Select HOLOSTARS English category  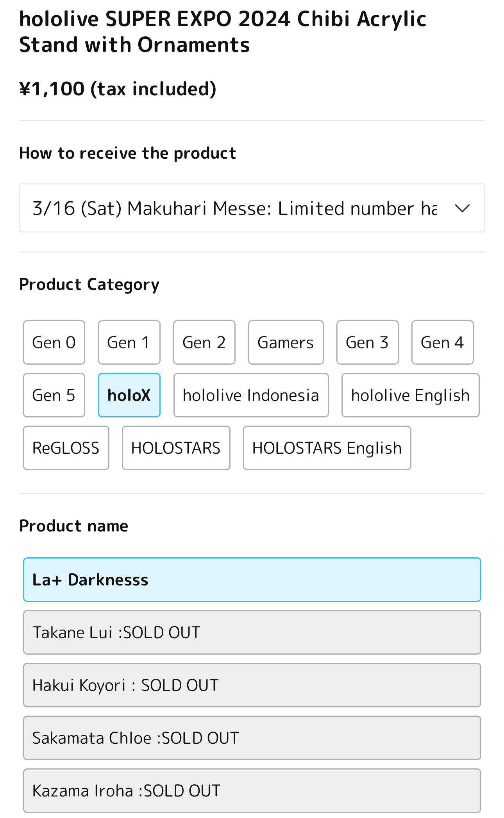tap(327, 448)
